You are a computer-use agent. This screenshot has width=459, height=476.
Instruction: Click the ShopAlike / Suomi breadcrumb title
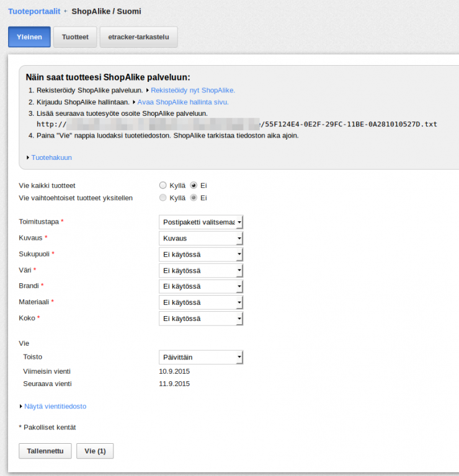[x=106, y=12]
